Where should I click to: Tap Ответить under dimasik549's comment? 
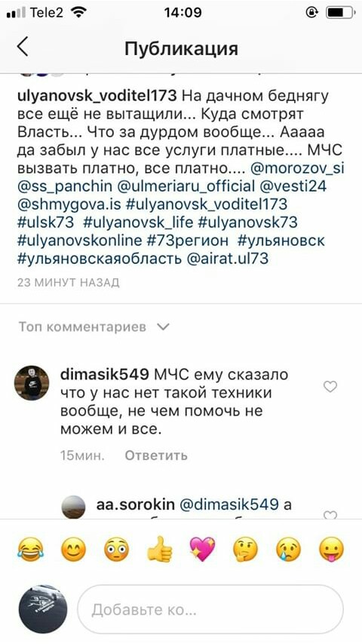[156, 455]
